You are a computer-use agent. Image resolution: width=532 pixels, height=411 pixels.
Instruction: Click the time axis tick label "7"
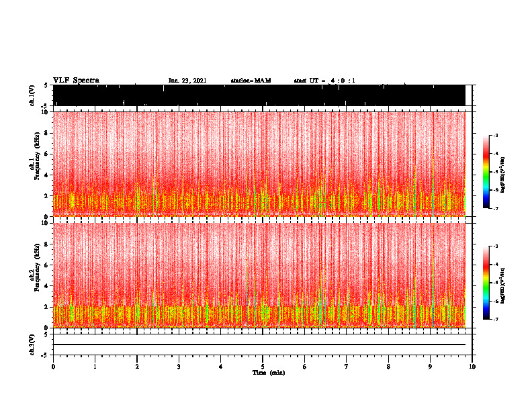pyautogui.click(x=347, y=367)
